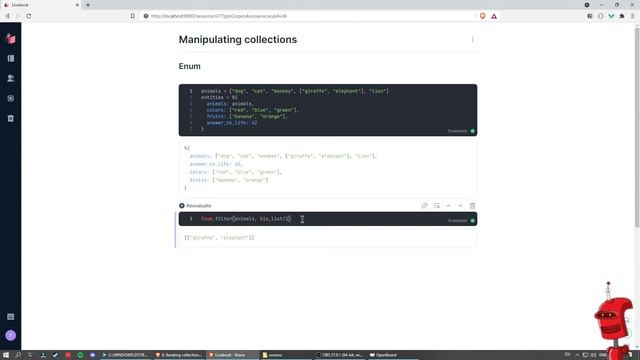Open the Spotify icon in taskbar
This screenshot has width=640, height=360.
[80, 355]
